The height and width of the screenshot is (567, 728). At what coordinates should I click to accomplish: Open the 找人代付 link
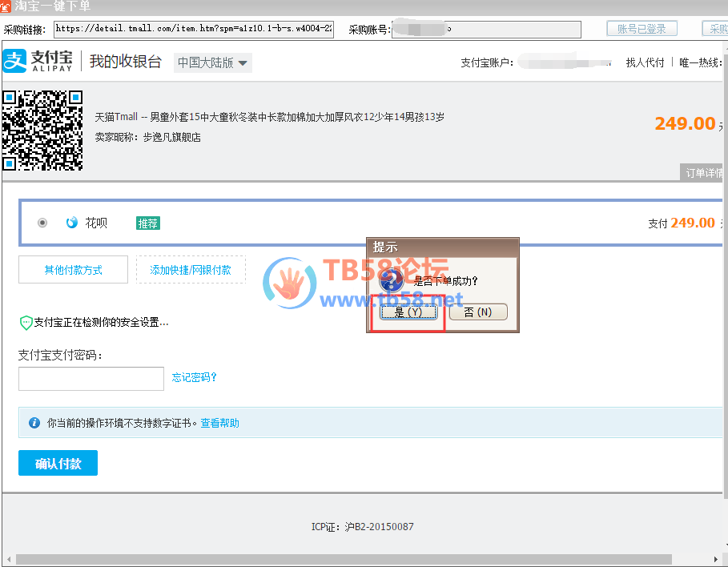click(x=645, y=62)
